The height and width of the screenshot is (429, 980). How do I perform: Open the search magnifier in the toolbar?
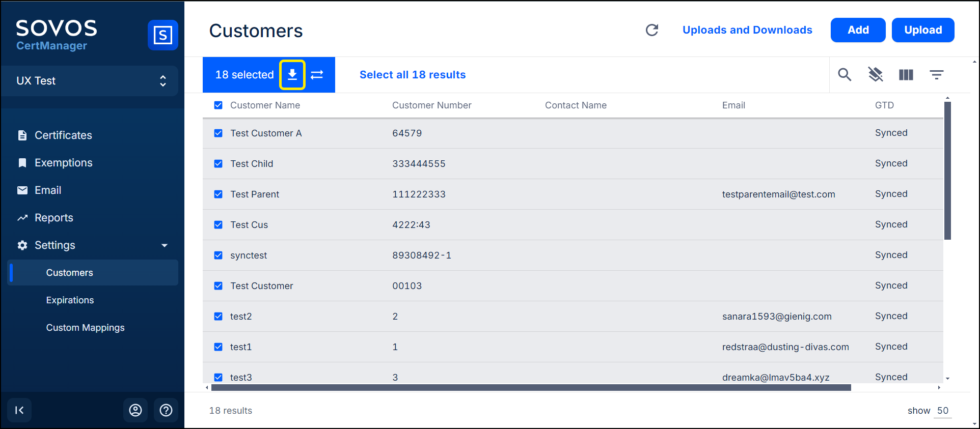click(x=845, y=75)
